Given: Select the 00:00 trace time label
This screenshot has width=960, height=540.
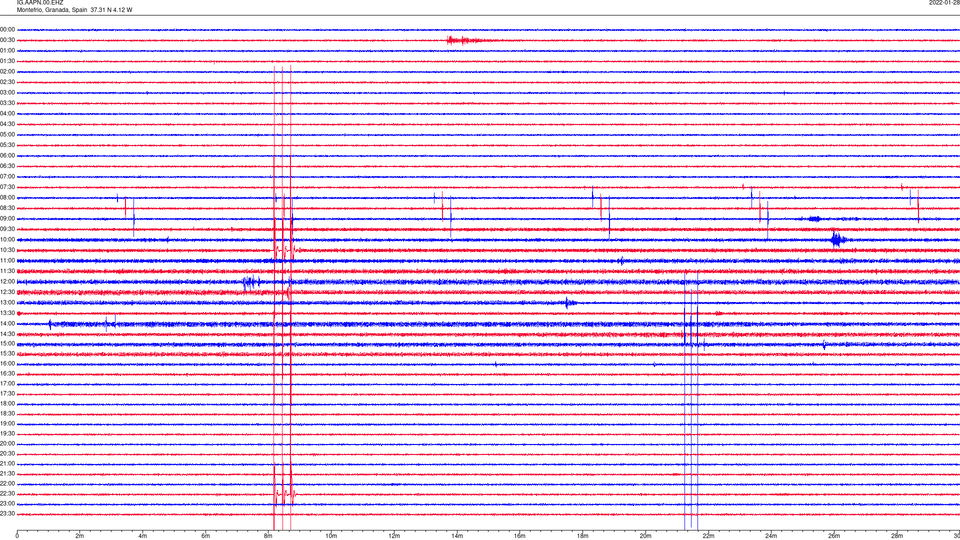Looking at the screenshot, I should pos(7,29).
